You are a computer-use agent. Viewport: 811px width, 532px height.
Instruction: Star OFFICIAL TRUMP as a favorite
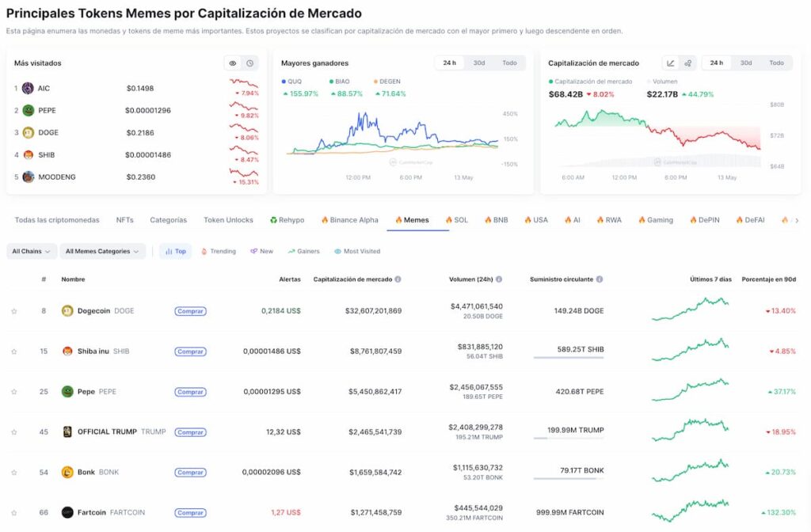(14, 432)
